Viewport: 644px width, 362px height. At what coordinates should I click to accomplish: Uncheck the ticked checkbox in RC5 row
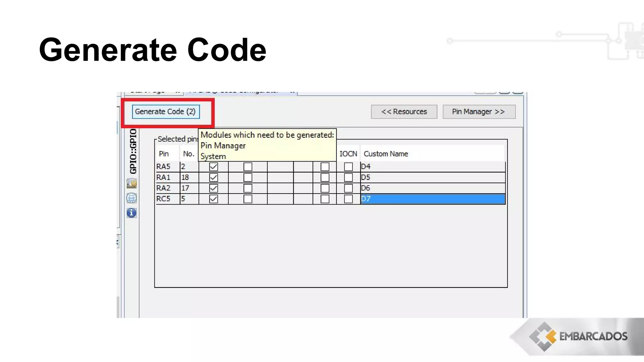214,199
